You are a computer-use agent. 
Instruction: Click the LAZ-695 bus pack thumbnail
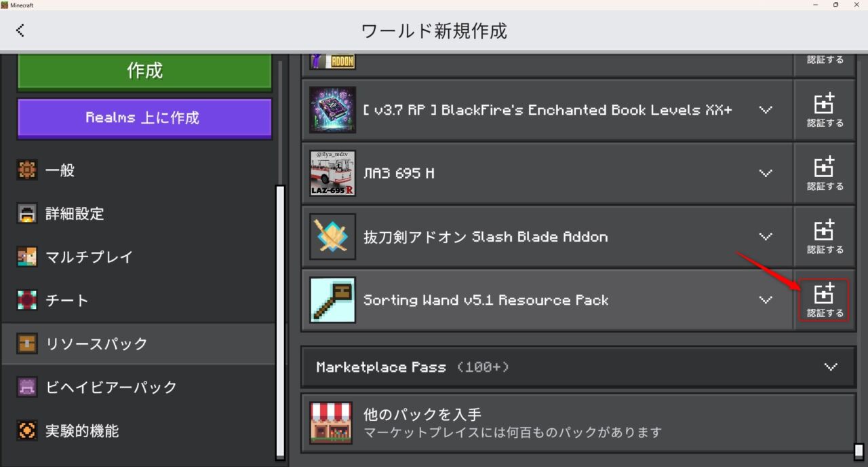pos(332,173)
